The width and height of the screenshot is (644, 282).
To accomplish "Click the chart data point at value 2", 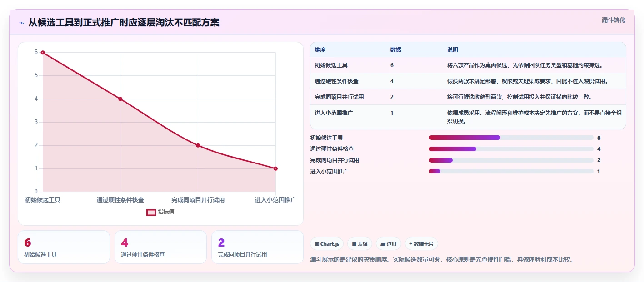I will tap(198, 145).
